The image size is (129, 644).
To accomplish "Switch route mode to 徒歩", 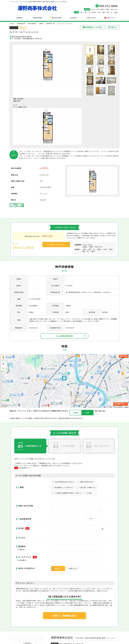I will [87, 412].
